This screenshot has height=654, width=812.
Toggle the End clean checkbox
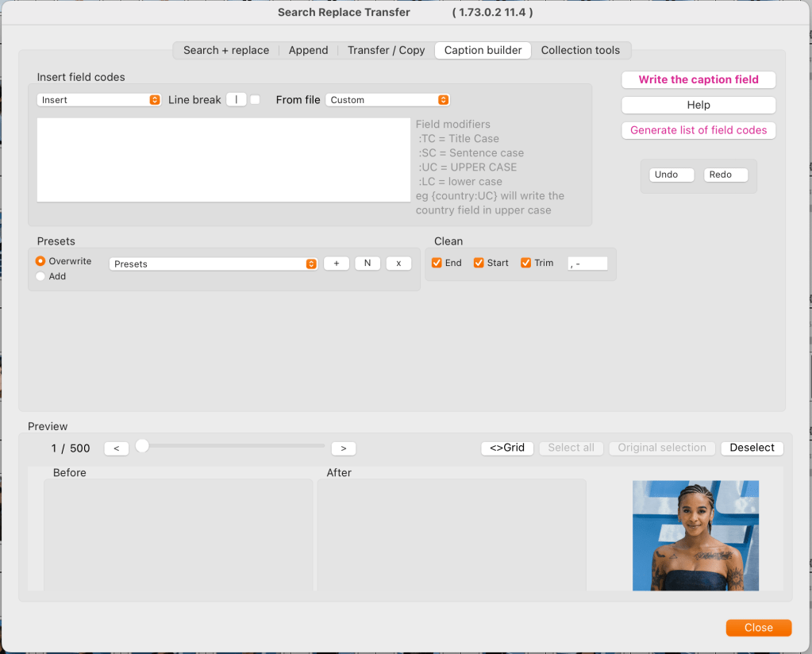(437, 263)
